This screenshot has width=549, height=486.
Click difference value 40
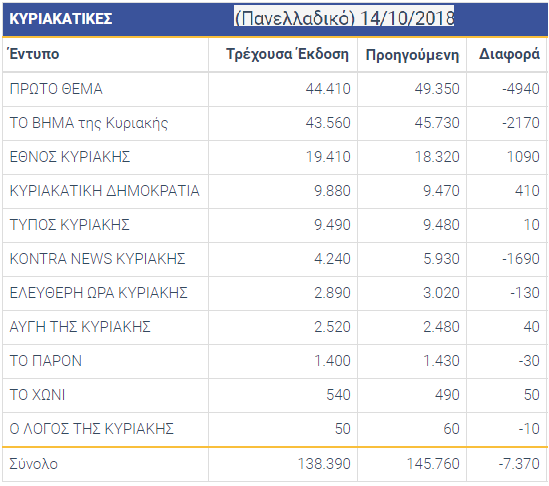(x=531, y=326)
